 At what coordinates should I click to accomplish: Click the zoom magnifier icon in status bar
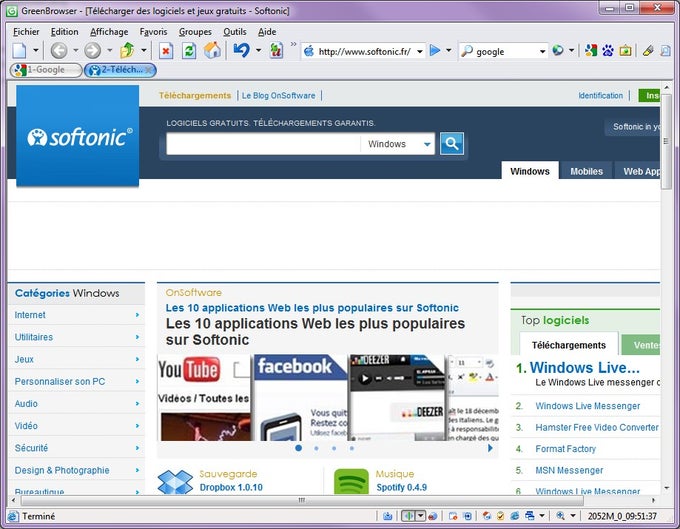click(x=560, y=516)
